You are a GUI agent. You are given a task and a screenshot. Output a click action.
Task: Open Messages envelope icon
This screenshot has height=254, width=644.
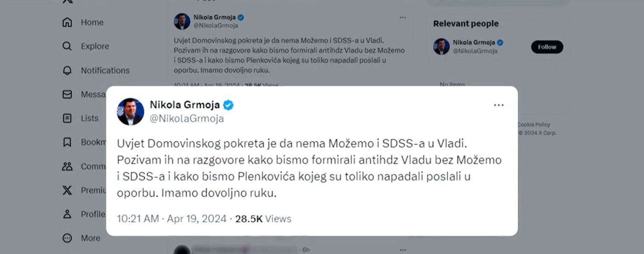point(67,94)
